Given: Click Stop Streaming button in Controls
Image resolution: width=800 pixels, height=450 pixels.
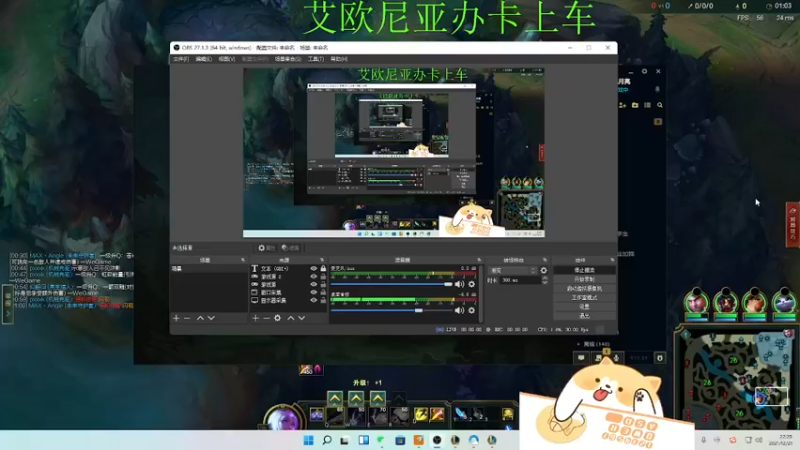Looking at the screenshot, I should [584, 270].
